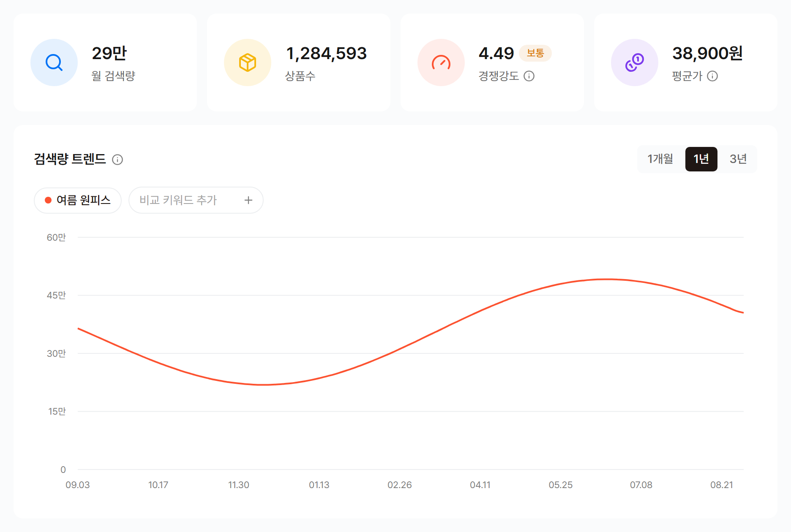Click the 월 검색량 label
Viewport: 791px width, 532px height.
113,76
